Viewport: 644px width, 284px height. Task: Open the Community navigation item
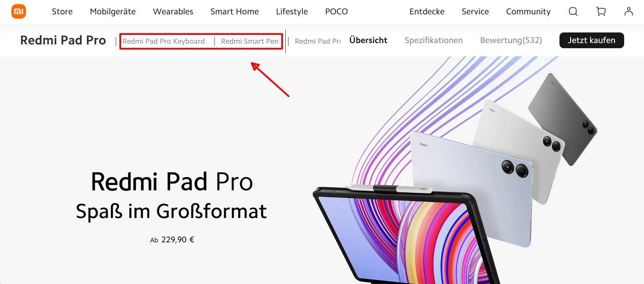tap(528, 12)
